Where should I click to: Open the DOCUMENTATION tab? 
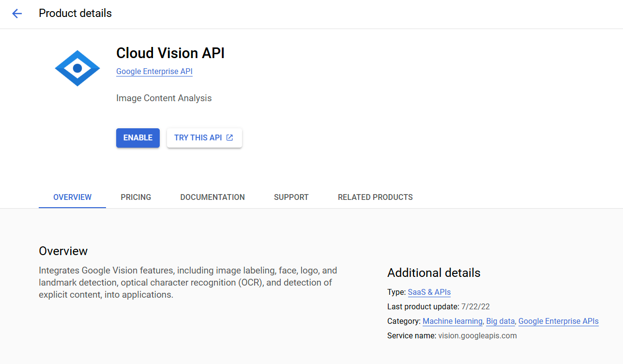213,197
